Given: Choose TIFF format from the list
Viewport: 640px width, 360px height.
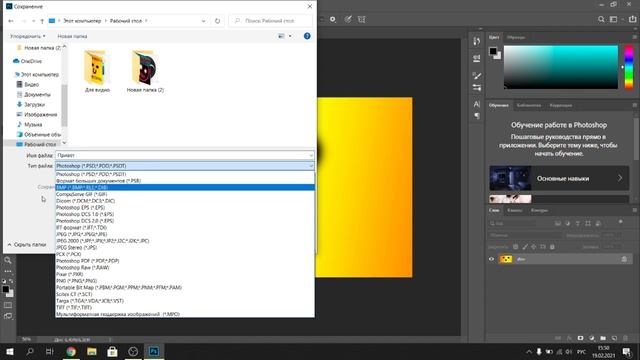Looking at the screenshot, I should pyautogui.click(x=185, y=307).
